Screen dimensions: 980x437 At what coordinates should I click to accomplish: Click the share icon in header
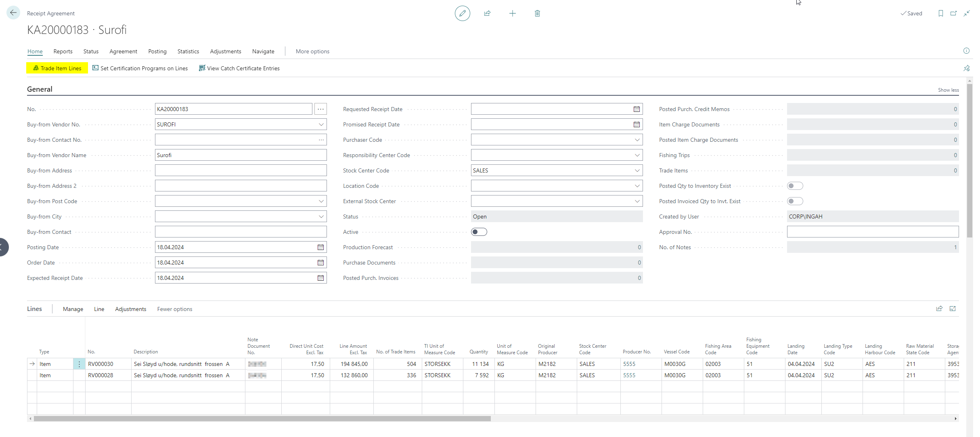[487, 13]
